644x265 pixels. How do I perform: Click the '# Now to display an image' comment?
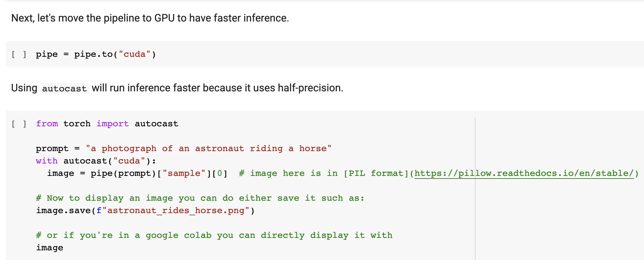[x=200, y=198]
